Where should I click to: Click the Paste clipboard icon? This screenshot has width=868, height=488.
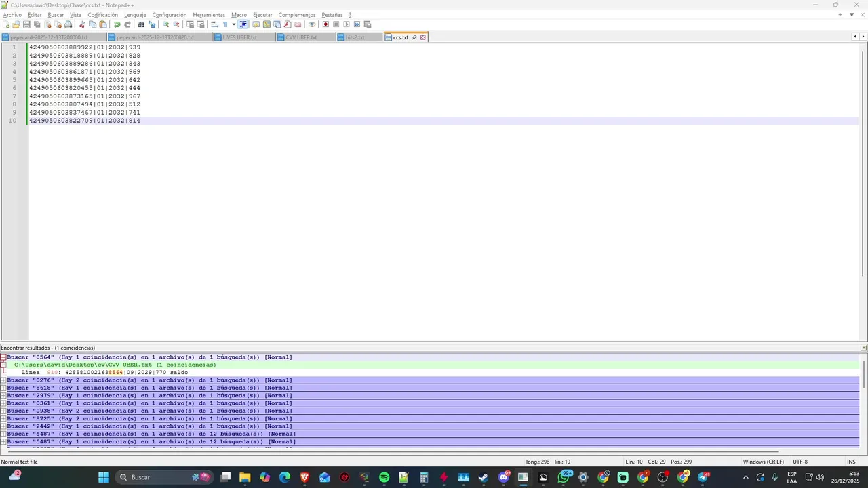(x=103, y=24)
